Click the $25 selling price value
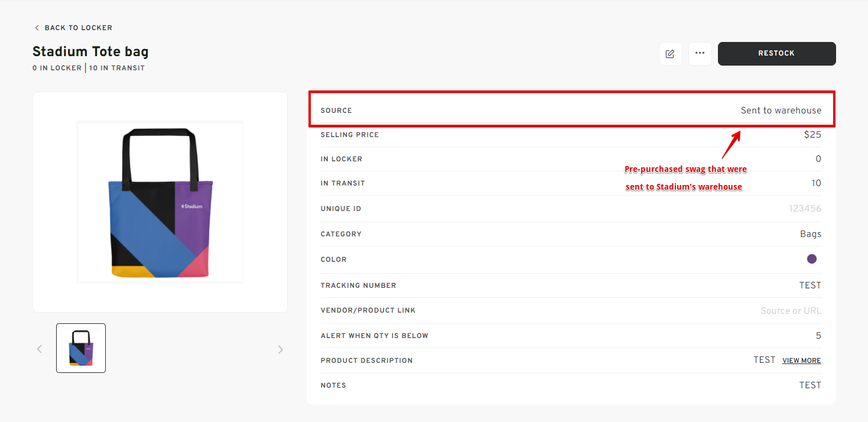The width and height of the screenshot is (868, 422). pyautogui.click(x=812, y=135)
